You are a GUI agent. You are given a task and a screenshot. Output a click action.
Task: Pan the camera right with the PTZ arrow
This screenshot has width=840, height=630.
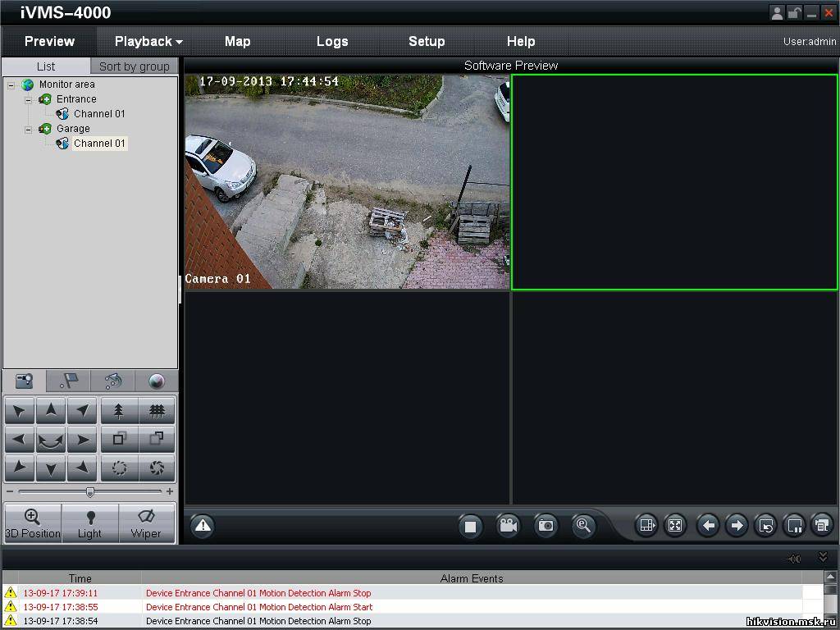pos(82,440)
